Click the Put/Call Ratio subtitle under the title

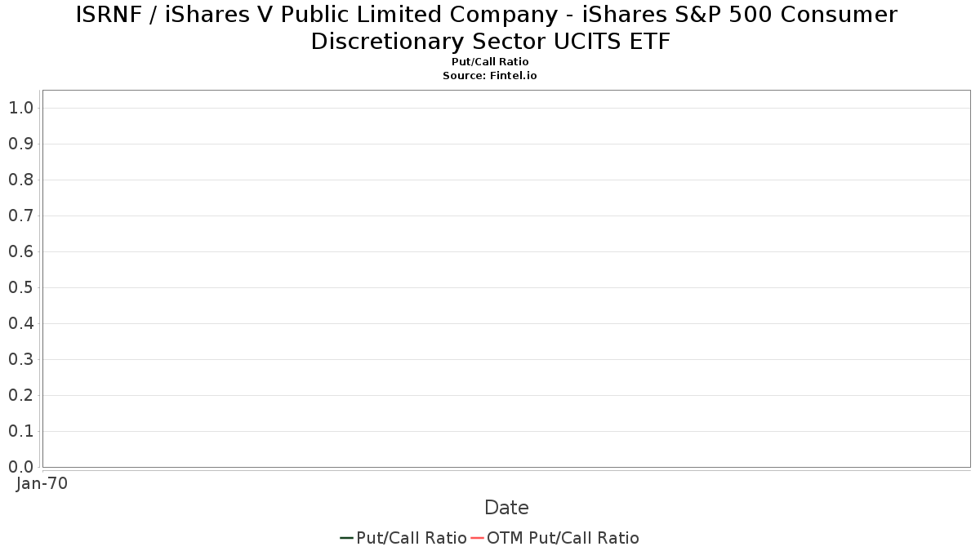pos(490,62)
